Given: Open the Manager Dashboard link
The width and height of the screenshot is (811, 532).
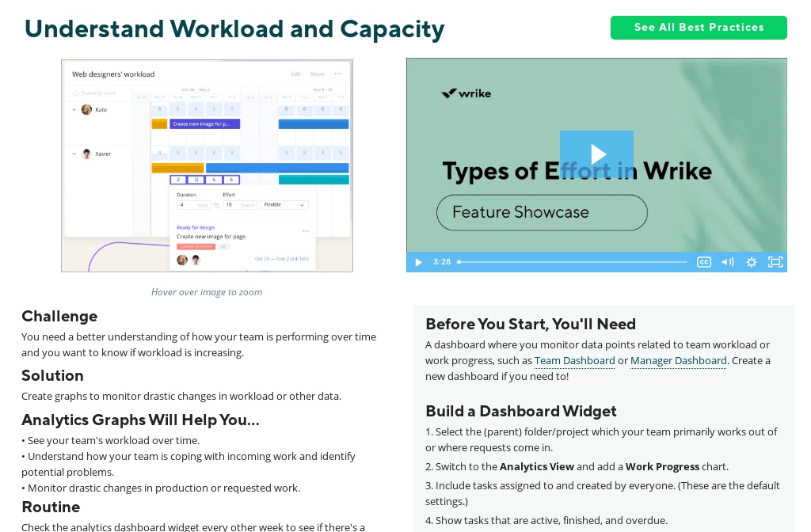Looking at the screenshot, I should 678,361.
